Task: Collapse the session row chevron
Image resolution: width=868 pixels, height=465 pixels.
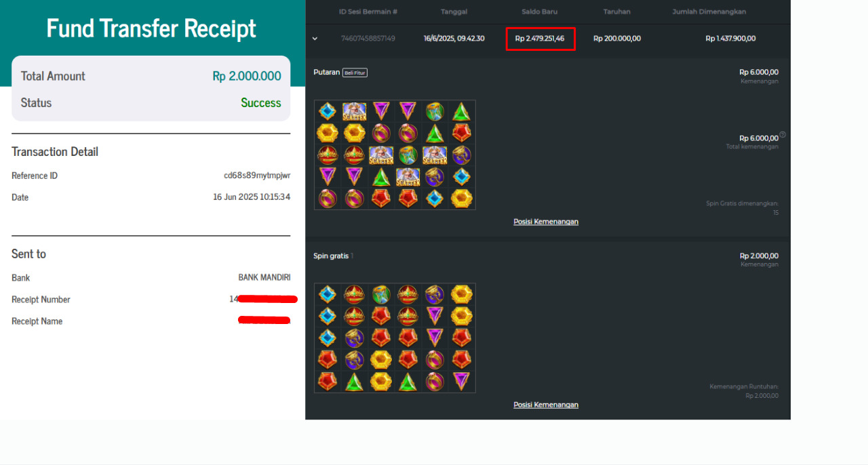Action: [315, 39]
